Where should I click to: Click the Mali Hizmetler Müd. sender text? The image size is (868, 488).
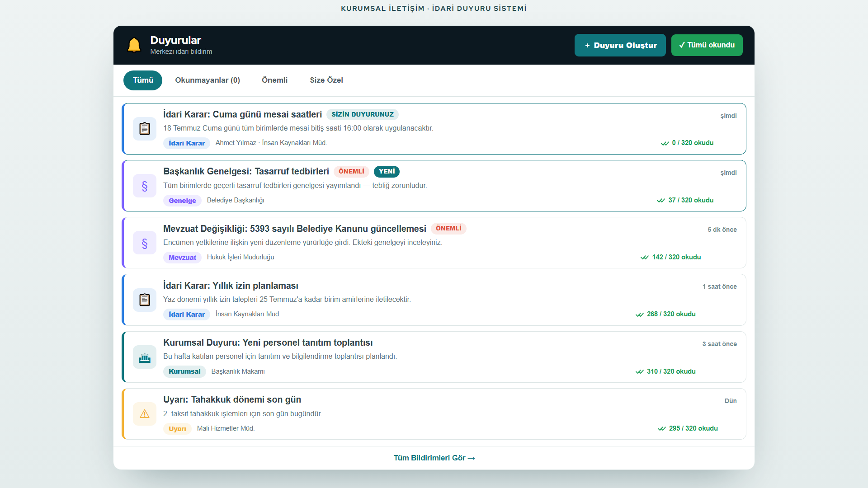226,428
